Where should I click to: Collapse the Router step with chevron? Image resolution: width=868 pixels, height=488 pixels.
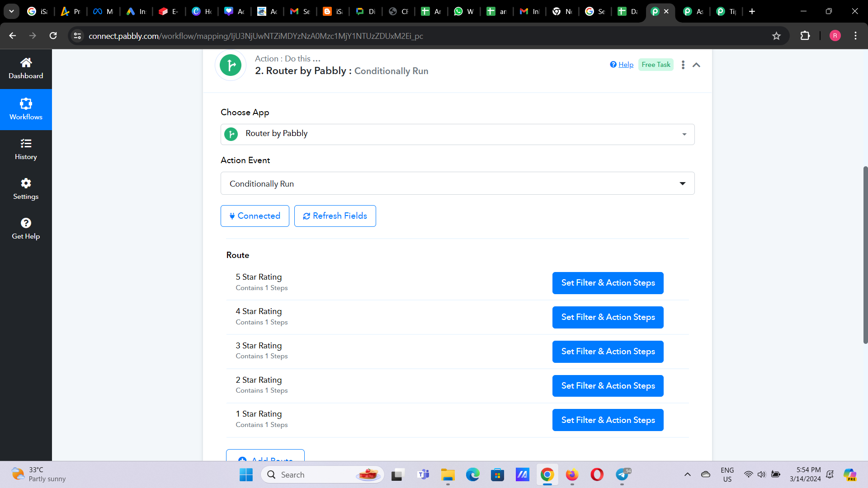coord(696,65)
